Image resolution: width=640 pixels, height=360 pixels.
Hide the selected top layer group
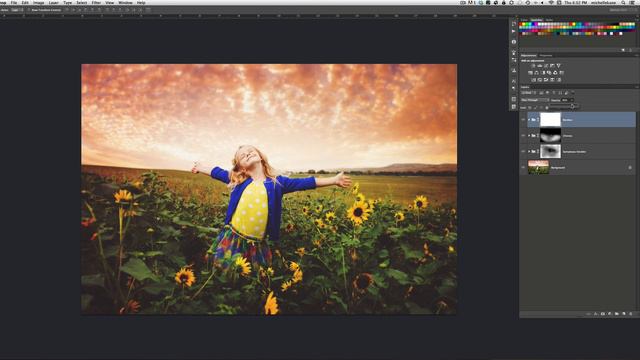523,120
